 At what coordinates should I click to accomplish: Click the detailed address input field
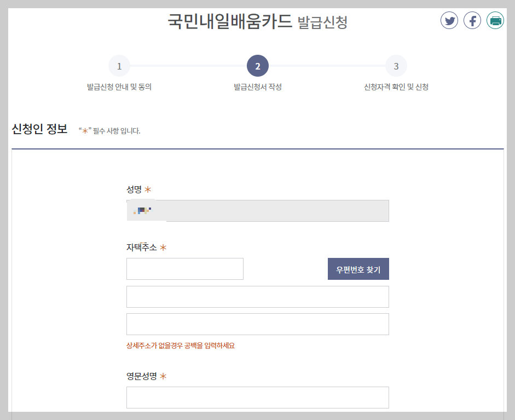(x=258, y=324)
